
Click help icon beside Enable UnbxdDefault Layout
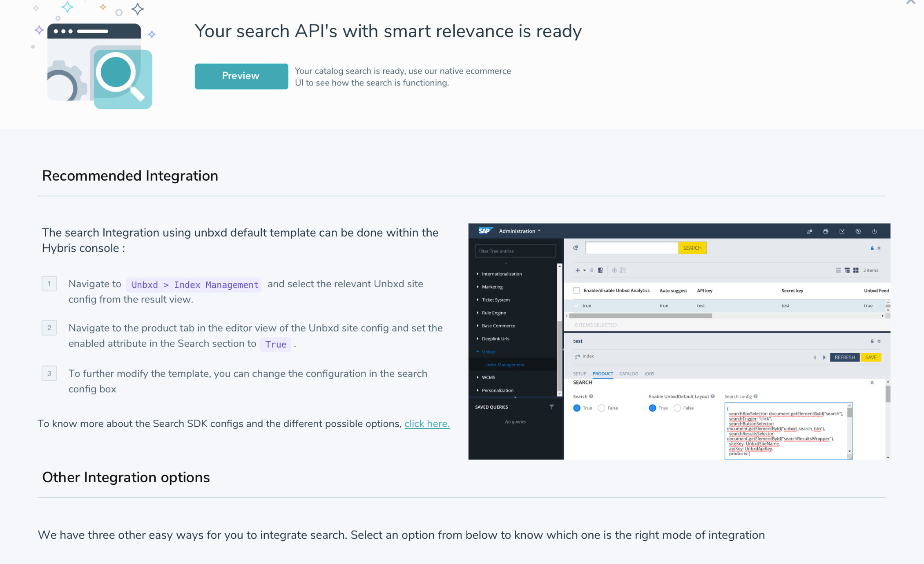pos(712,396)
